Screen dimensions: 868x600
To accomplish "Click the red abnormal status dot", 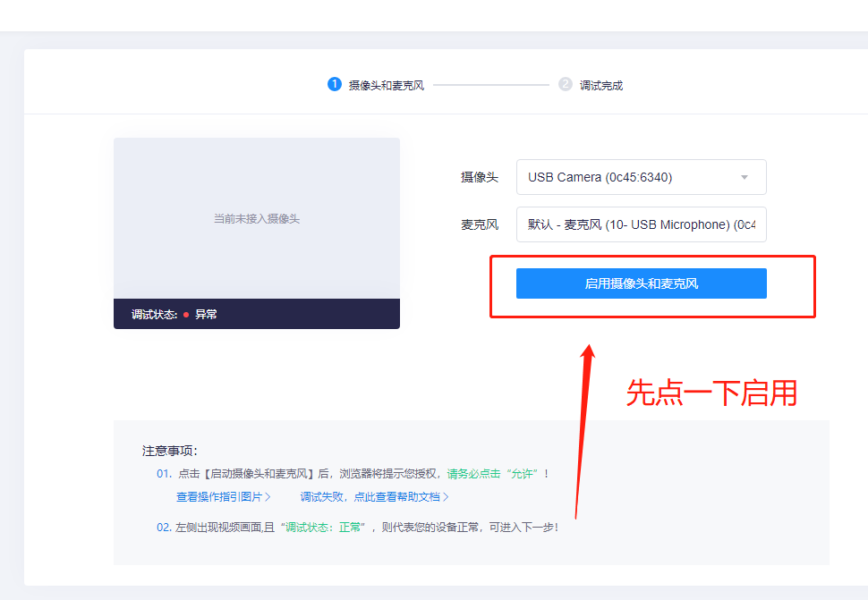I will click(186, 315).
